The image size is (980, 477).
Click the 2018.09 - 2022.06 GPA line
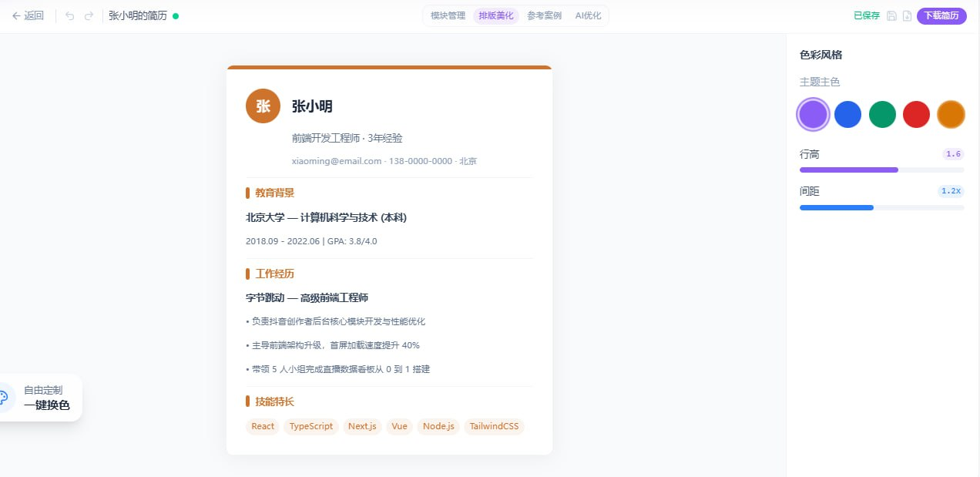311,241
